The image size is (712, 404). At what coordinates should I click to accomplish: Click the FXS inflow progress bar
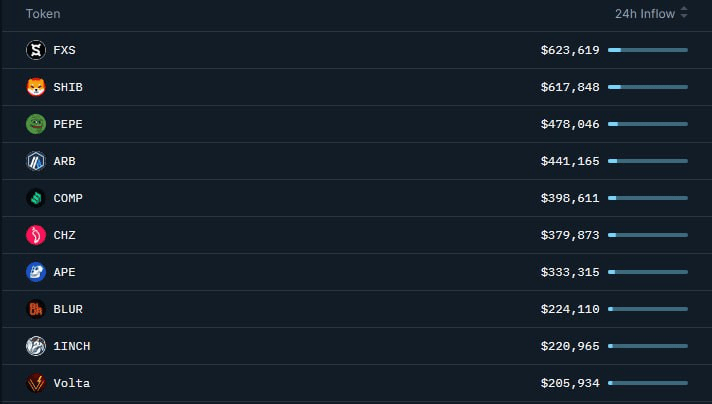point(647,50)
